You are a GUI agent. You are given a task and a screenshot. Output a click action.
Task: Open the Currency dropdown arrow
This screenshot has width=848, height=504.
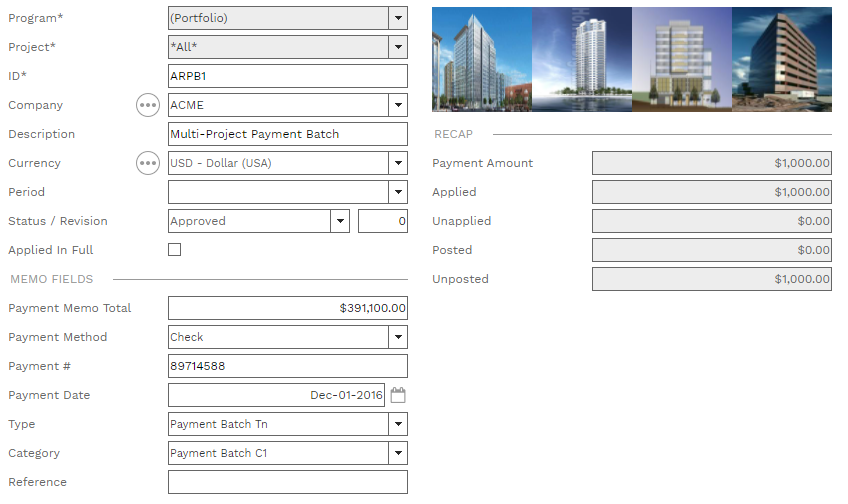(398, 163)
